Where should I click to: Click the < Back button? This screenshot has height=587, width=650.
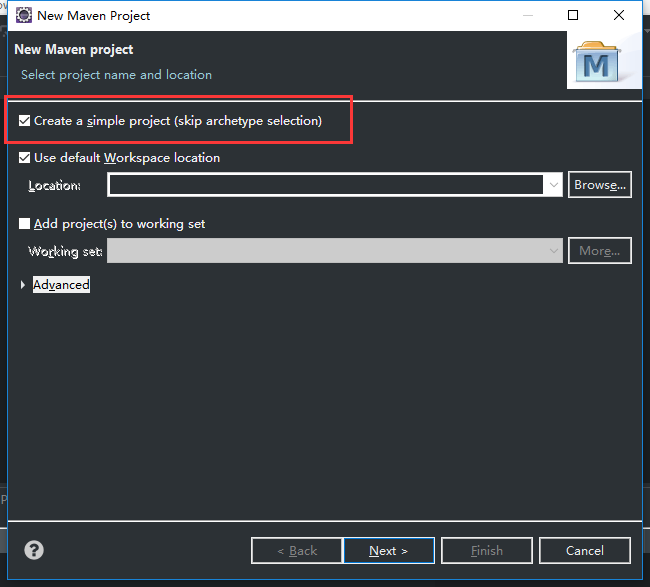(297, 551)
